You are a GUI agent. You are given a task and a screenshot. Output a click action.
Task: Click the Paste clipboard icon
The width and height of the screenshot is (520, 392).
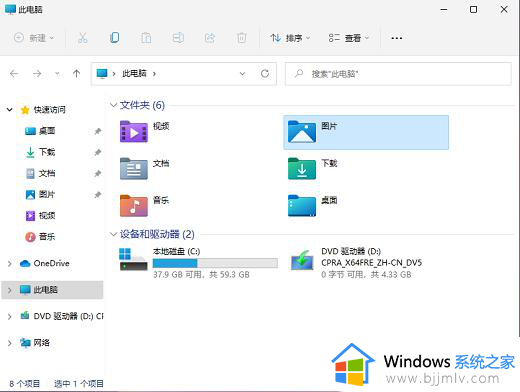click(146, 38)
